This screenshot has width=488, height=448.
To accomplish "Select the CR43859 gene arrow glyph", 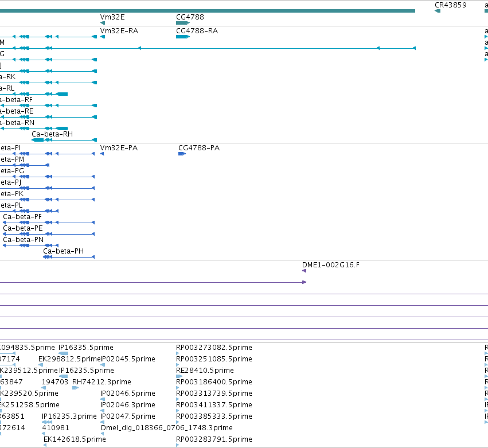I will tap(438, 11).
